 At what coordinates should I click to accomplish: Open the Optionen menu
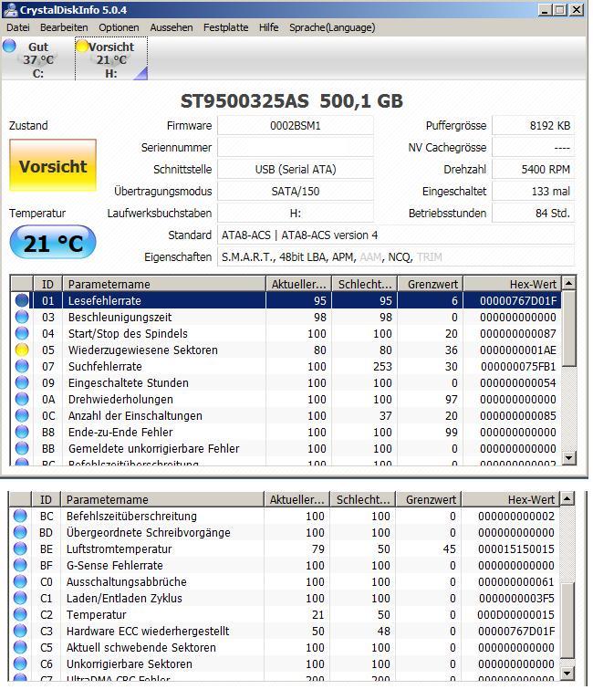point(119,27)
